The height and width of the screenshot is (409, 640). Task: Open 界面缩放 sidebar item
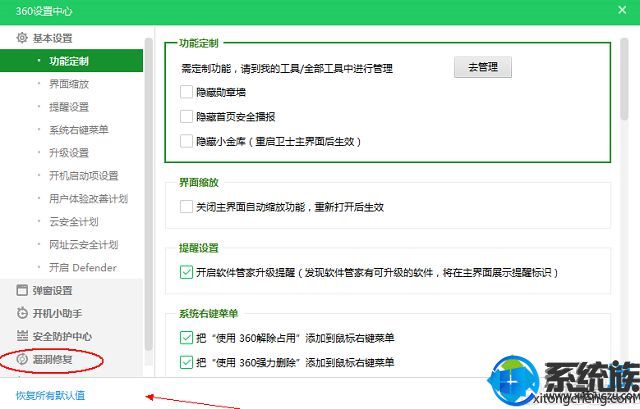(x=69, y=84)
